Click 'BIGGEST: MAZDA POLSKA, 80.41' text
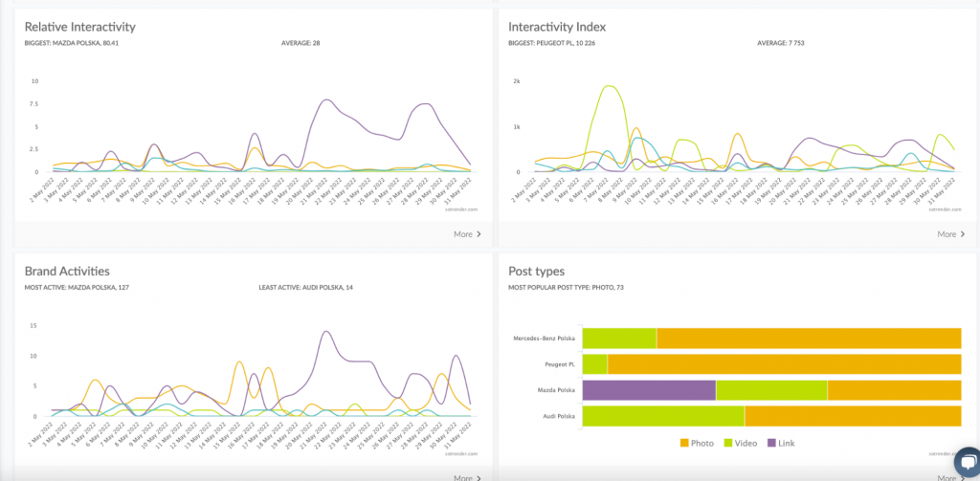Viewport: 980px width, 481px height. point(71,43)
